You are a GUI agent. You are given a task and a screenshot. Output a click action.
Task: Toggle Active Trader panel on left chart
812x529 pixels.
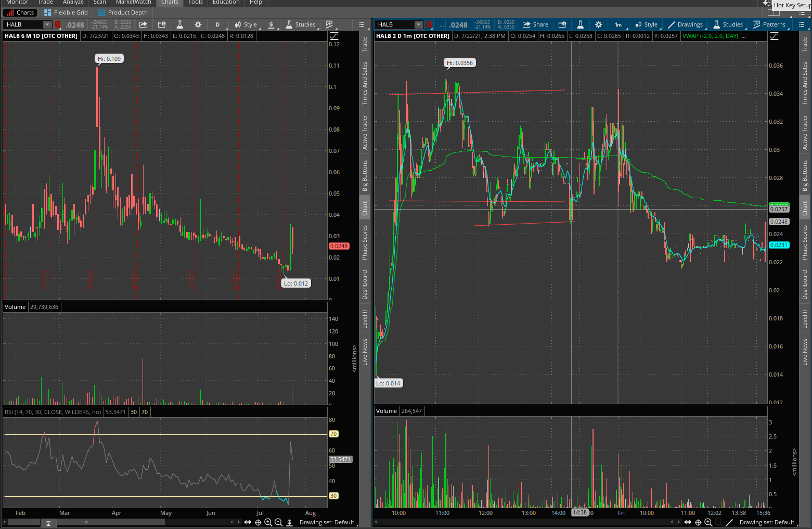click(365, 132)
